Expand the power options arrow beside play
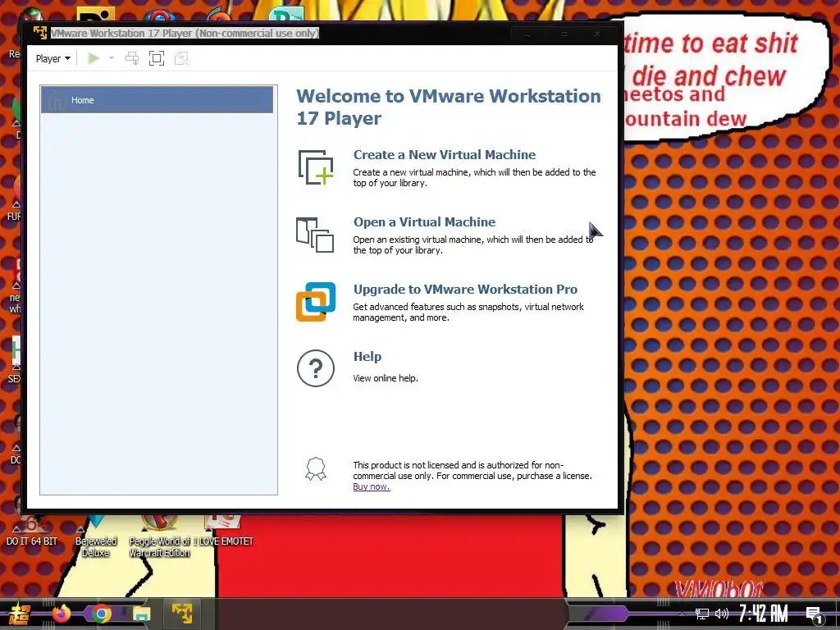 (x=112, y=58)
